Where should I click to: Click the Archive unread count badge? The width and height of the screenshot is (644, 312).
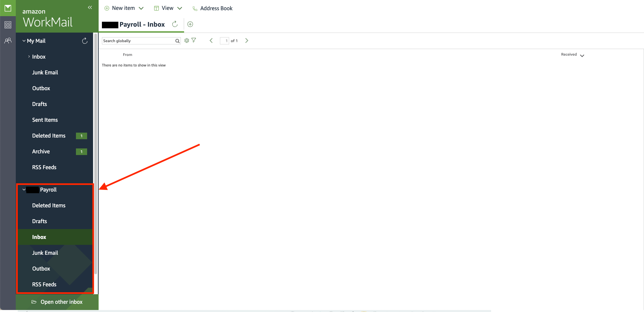pos(82,151)
